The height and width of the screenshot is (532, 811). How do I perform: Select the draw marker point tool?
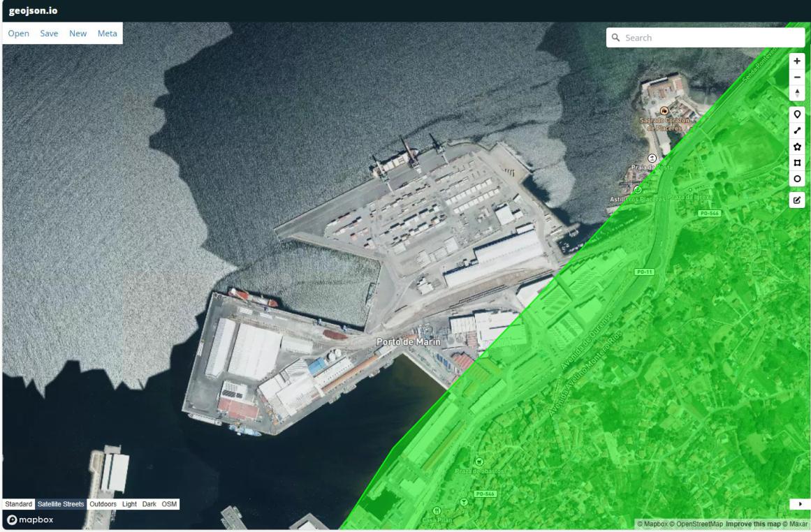(x=796, y=114)
